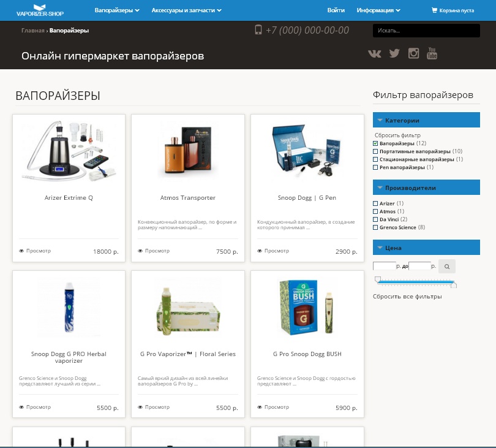
Task: Open the Arizer Extrime Q title link
Action: 69,197
